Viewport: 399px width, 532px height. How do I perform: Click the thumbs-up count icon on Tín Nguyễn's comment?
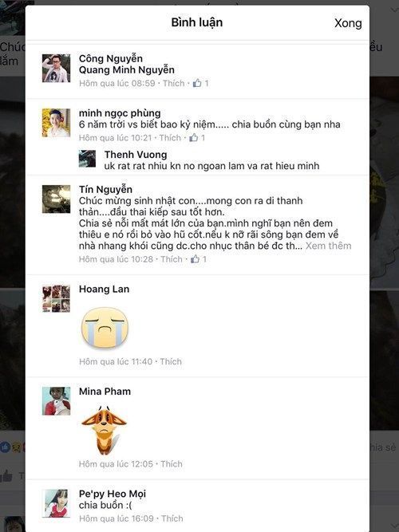(196, 259)
